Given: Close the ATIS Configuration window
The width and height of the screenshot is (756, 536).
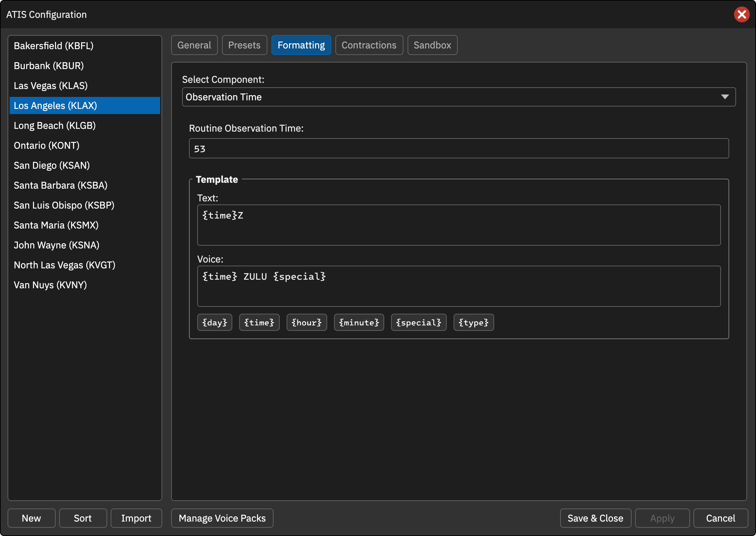Looking at the screenshot, I should point(742,14).
